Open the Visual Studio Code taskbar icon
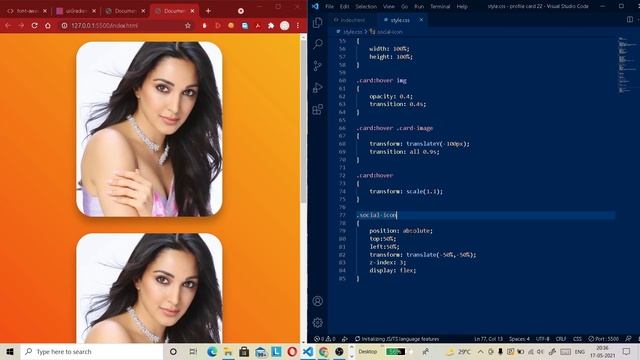This screenshot has height=360, width=640. coord(308,351)
